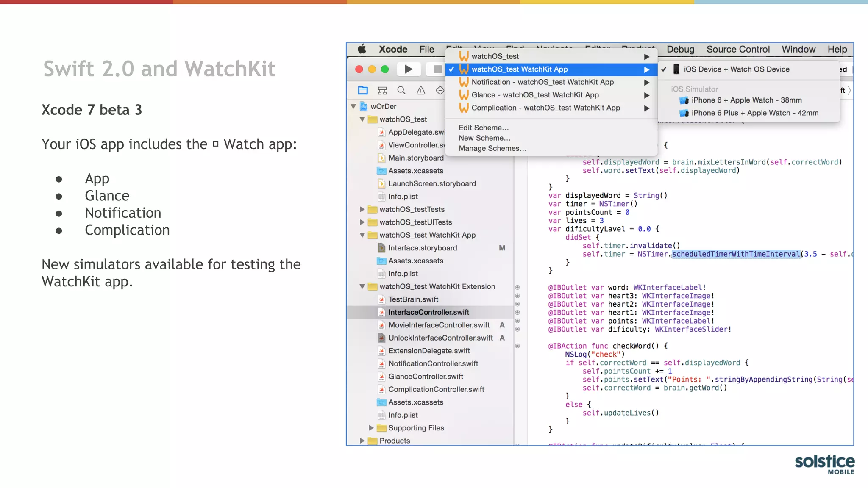Open TestBrain.swift file
Viewport: 868px width, 488px height.
point(413,299)
